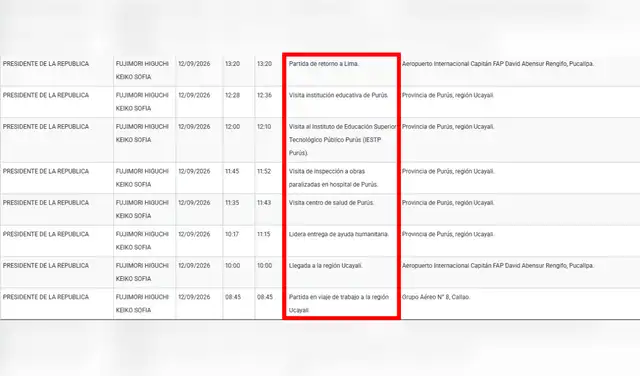
Task: Select 'PRESIDENTE DE LA REPUBLICA' in 'Grupo Aéreo' row
Action: pyautogui.click(x=46, y=297)
